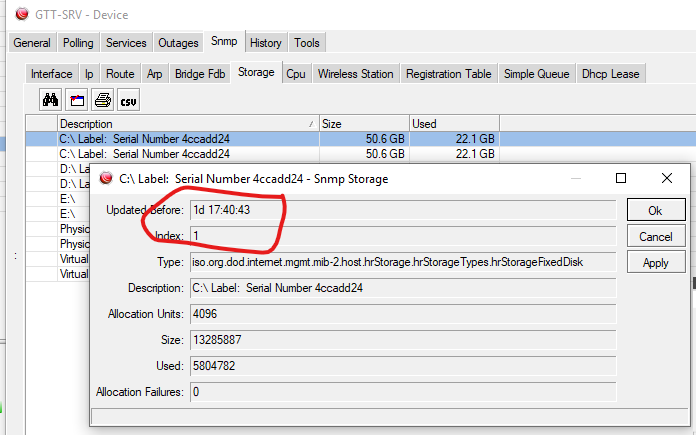Screen dimensions: 696x435
Task: Click the window layout toolbar icon
Action: [x=76, y=100]
